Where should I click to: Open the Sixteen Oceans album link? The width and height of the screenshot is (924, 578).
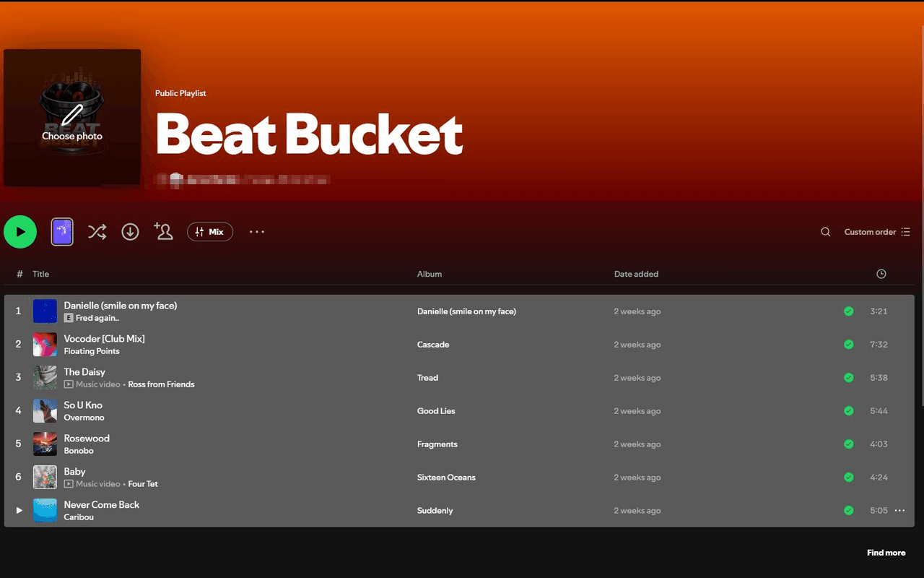click(446, 478)
